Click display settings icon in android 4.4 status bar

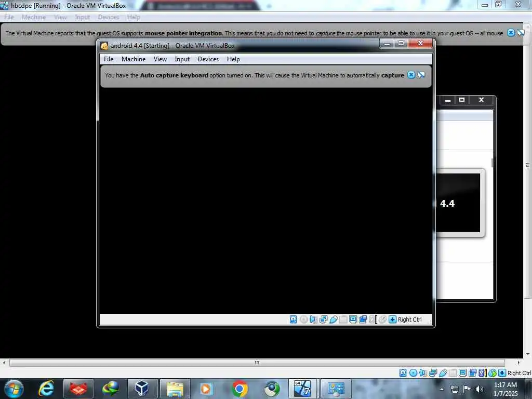353,320
